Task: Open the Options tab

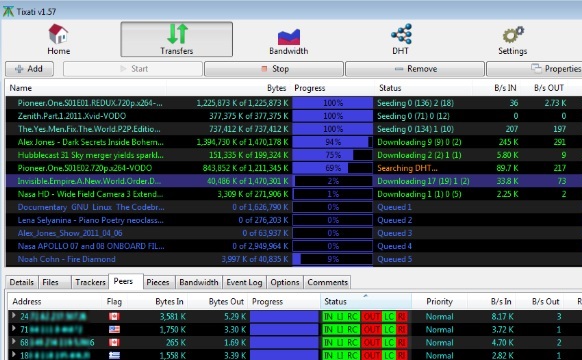Action: coord(285,282)
